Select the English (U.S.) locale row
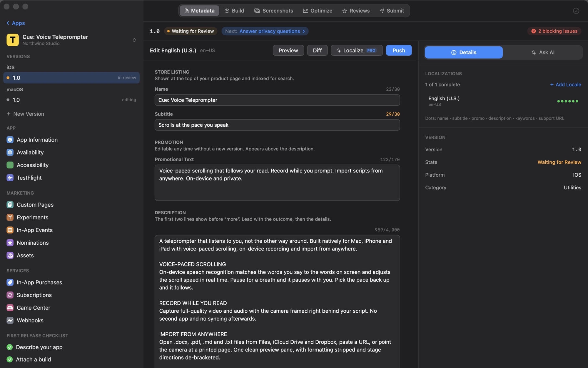The height and width of the screenshot is (368, 588). 503,101
